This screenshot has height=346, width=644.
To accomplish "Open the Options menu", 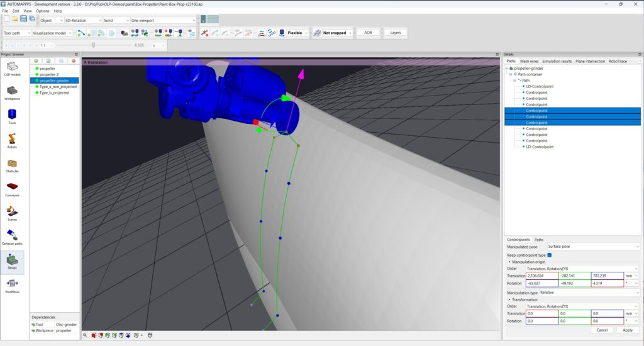I will point(42,11).
